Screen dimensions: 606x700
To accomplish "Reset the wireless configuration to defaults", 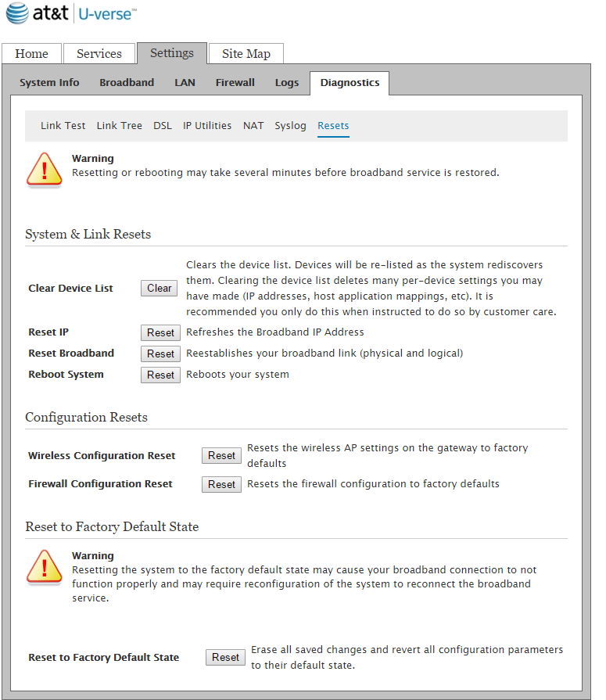I will (x=221, y=456).
